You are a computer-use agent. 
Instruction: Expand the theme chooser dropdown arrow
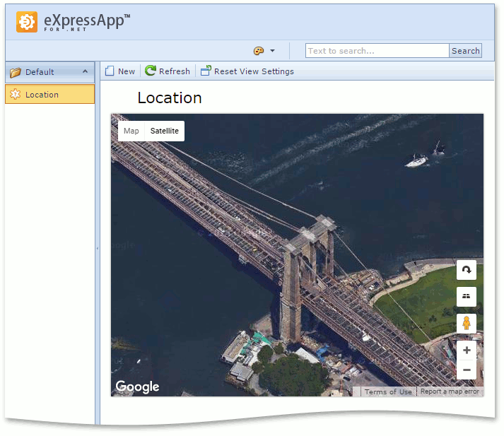(272, 51)
